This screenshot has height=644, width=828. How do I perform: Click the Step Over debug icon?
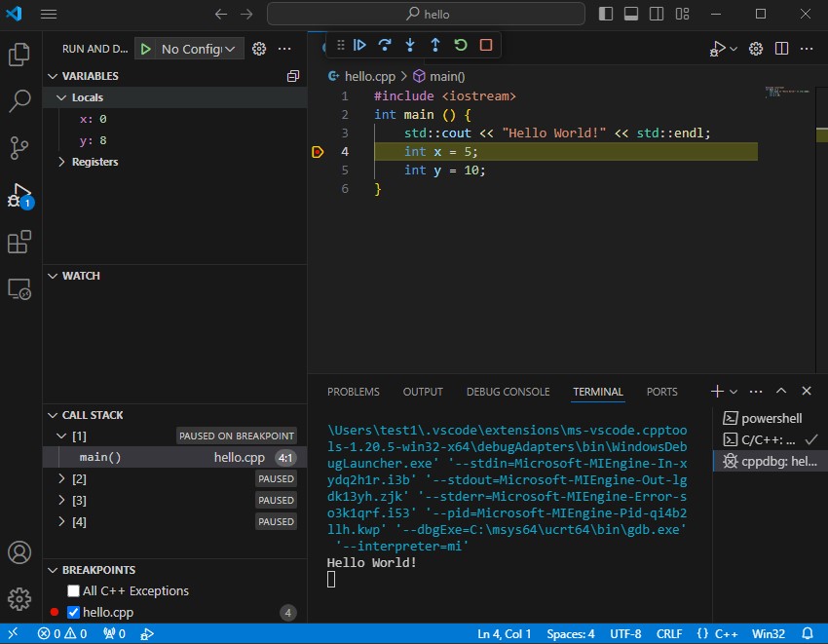[x=385, y=45]
